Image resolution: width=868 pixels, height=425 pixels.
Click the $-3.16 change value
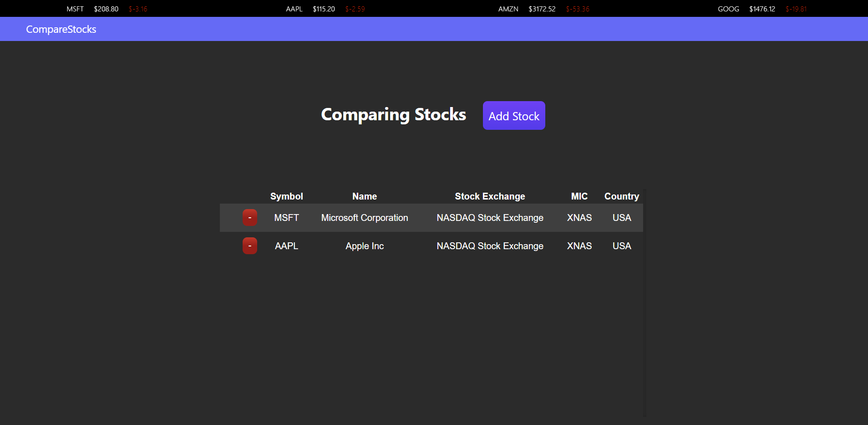[x=138, y=9]
